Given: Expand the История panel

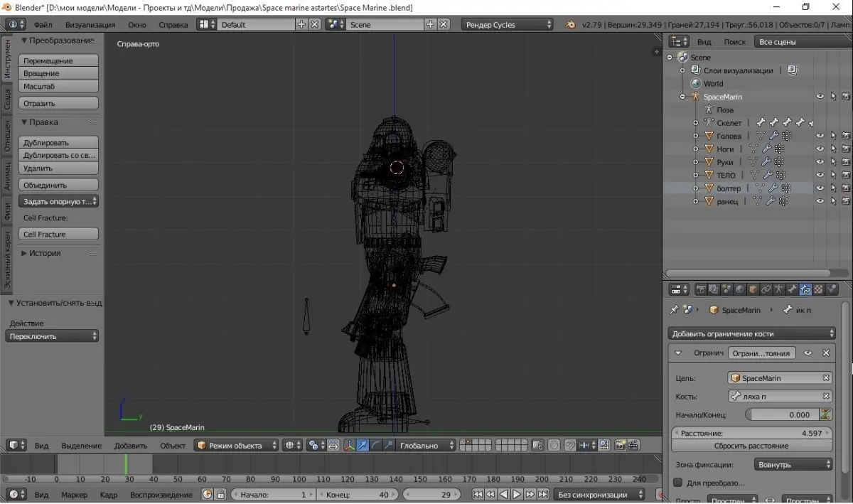Looking at the screenshot, I should pos(24,253).
